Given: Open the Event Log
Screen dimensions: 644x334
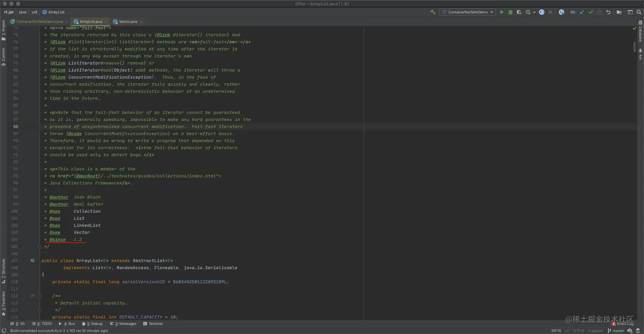Looking at the screenshot, I should tap(622, 324).
